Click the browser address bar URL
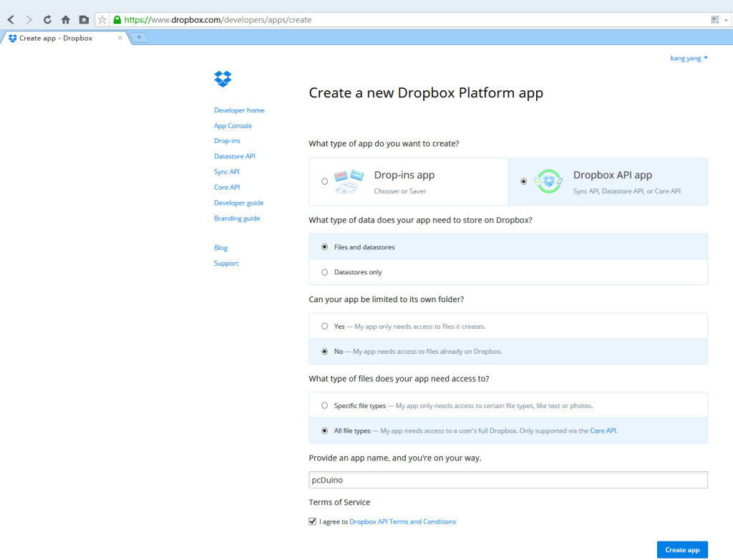 (218, 19)
